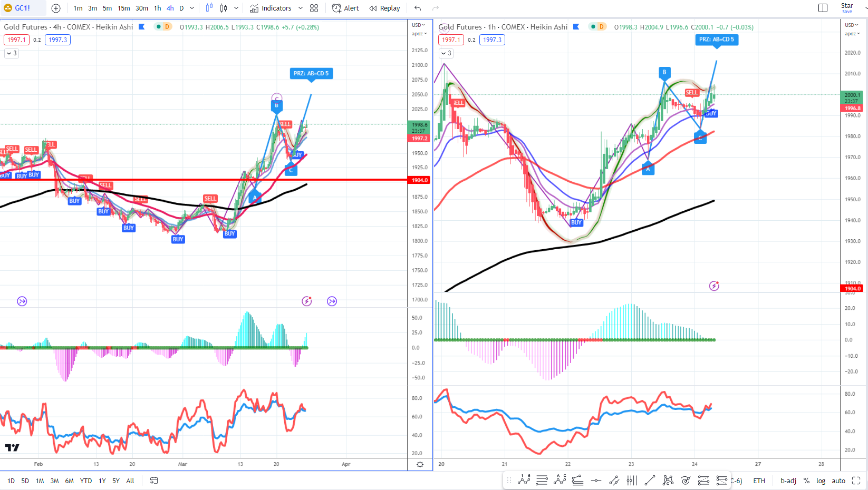
Task: Switch to the 1m timeframe
Action: 78,8
